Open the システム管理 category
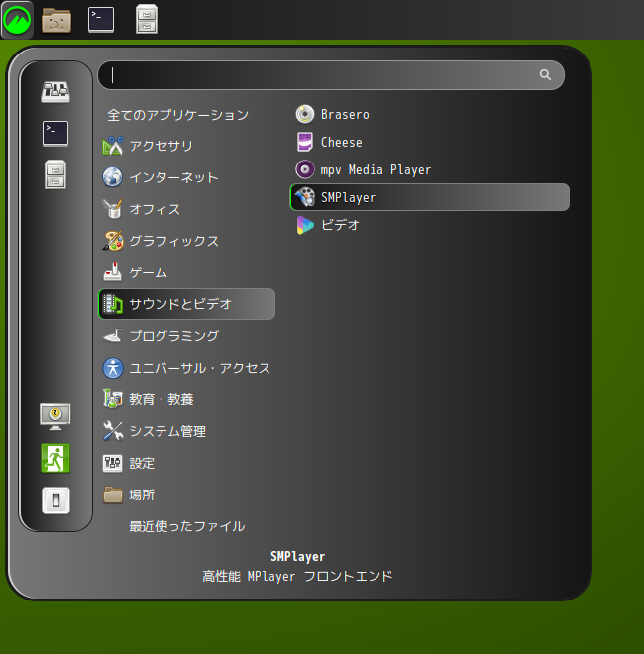 187,431
